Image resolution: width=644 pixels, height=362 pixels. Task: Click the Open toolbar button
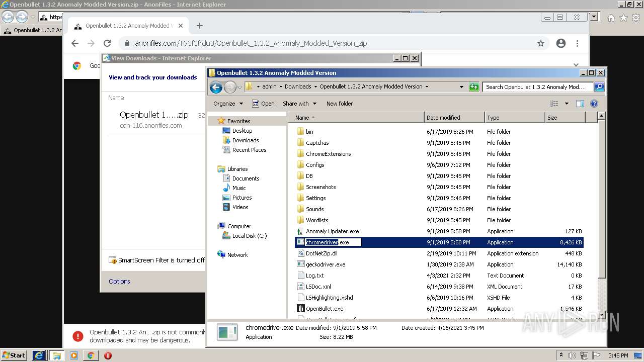[x=263, y=104]
